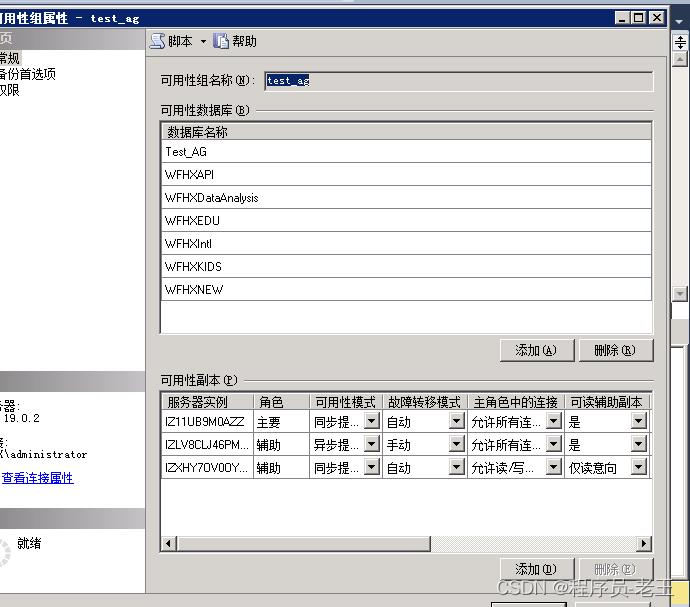Select the 常规 (General) page
The width and height of the screenshot is (690, 607).
pos(10,58)
